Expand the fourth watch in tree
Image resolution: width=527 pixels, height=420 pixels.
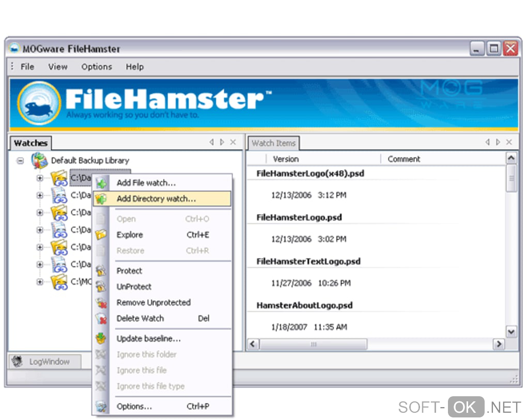point(40,230)
